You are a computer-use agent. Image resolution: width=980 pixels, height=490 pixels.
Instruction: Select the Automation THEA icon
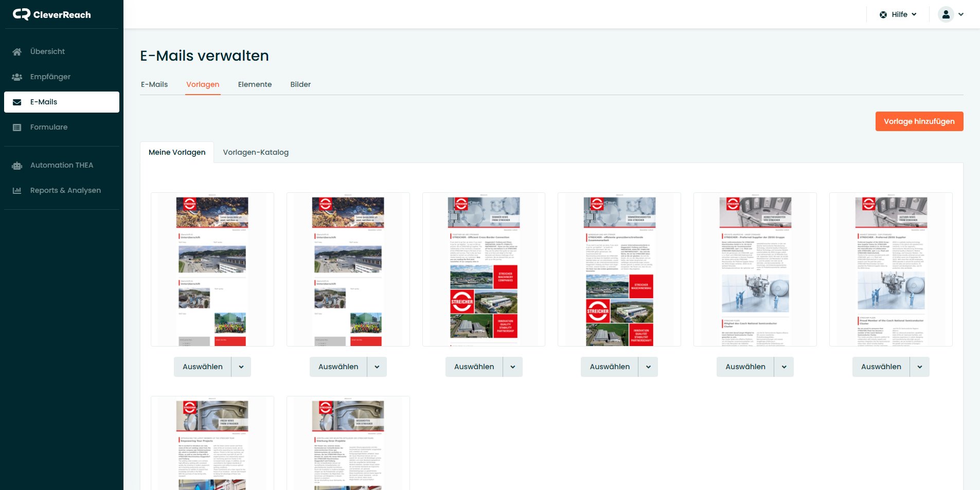coord(16,165)
